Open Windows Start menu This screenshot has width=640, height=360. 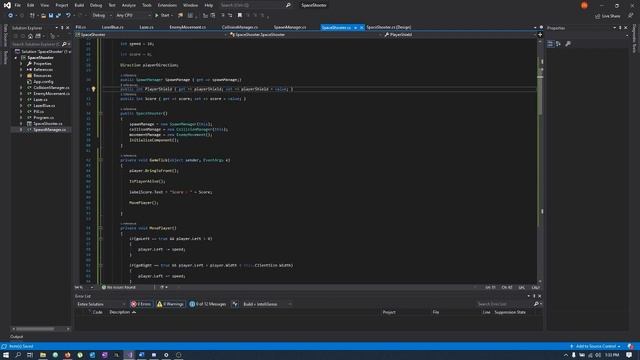[6, 355]
